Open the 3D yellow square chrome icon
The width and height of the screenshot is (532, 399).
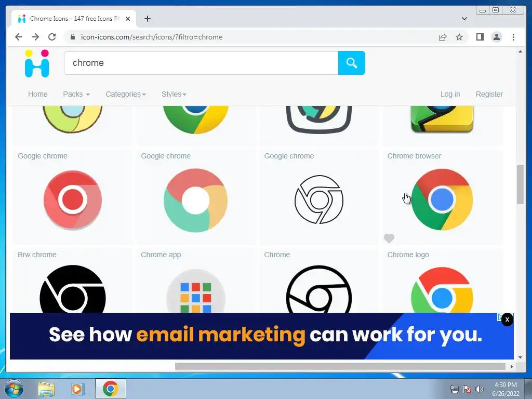pyautogui.click(x=442, y=119)
